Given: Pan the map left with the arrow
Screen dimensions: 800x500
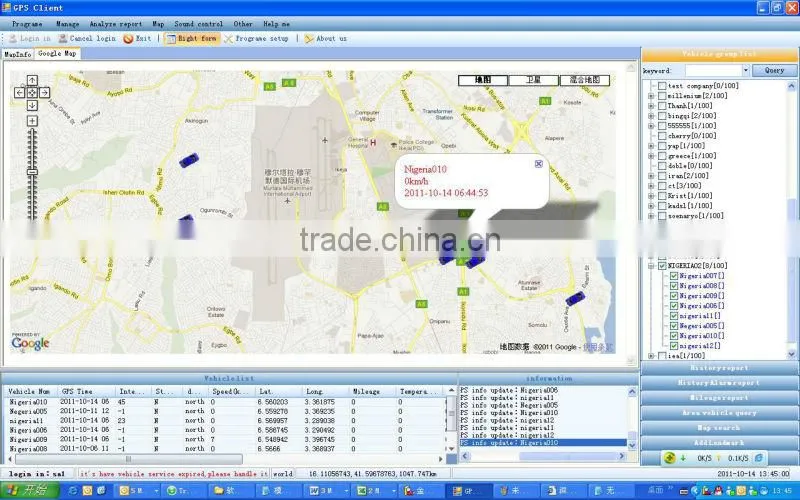Looking at the screenshot, I should coord(19,92).
